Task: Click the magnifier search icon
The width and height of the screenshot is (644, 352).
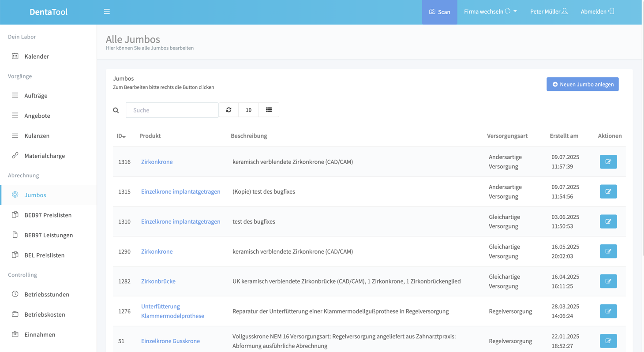Action: point(116,110)
